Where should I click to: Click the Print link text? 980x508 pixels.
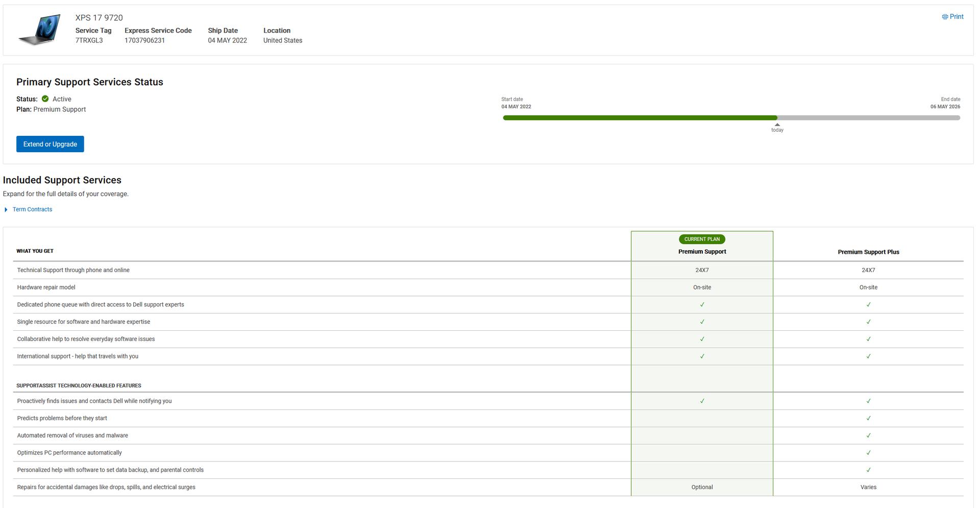coord(957,17)
